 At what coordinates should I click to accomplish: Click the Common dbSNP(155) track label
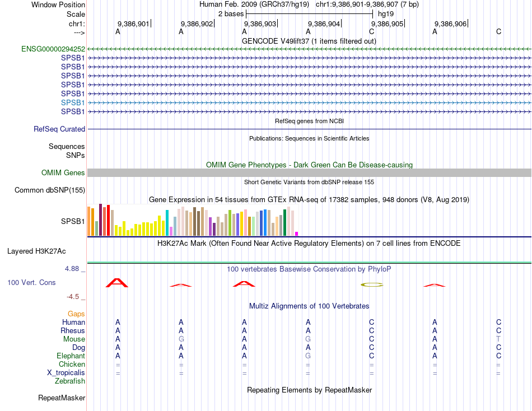50,190
